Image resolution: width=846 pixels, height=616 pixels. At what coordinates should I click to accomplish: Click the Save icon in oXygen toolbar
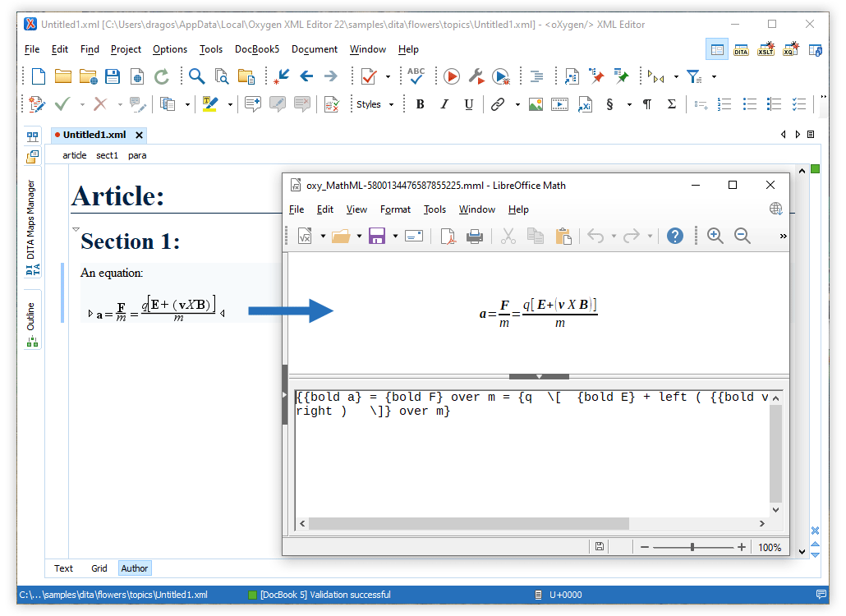[x=113, y=76]
